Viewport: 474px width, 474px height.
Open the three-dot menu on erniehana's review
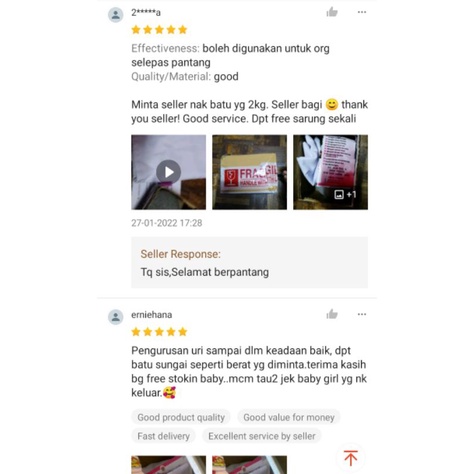362,314
